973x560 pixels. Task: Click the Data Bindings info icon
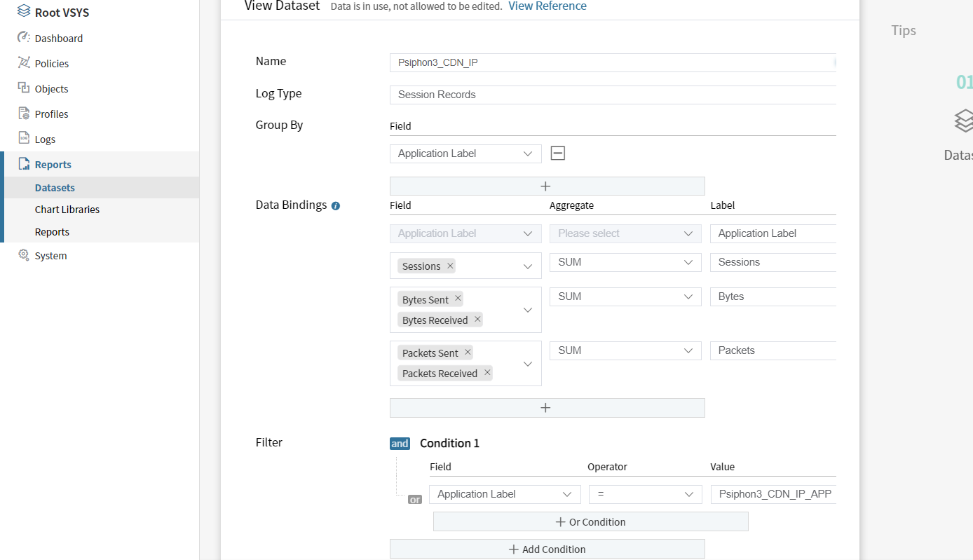point(335,206)
